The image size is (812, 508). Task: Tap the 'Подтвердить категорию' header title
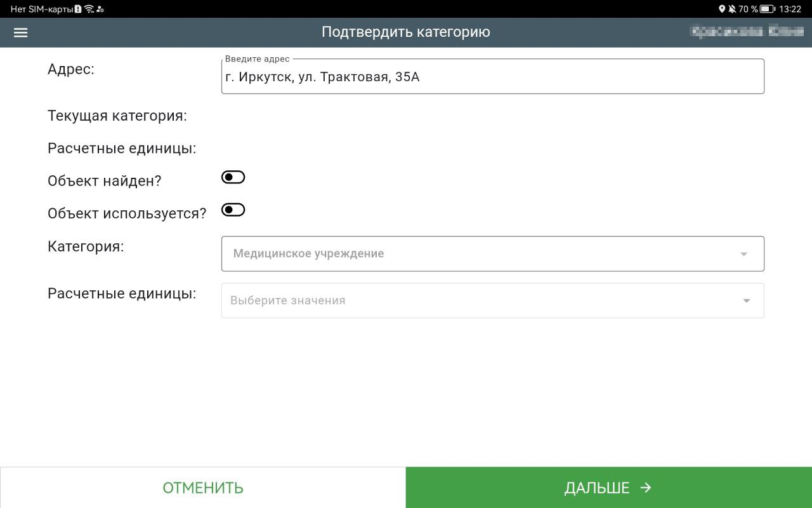tap(406, 32)
